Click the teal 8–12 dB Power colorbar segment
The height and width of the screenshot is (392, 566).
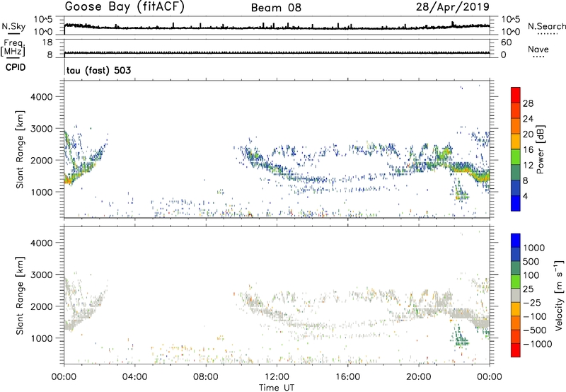(x=516, y=173)
